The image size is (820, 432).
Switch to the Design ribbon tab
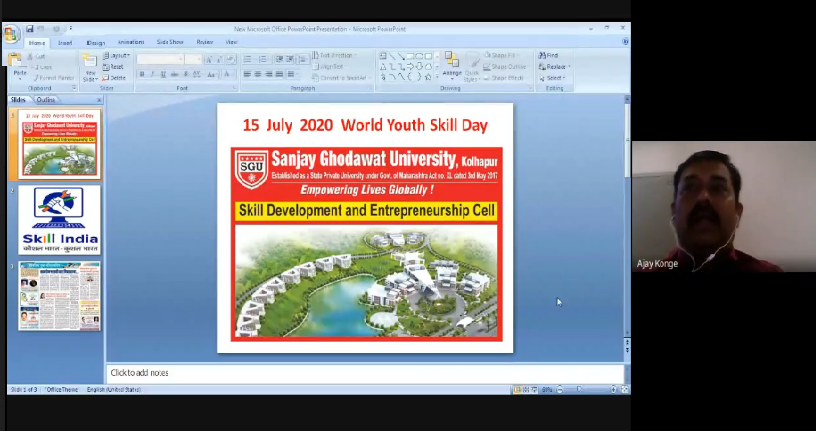96,43
